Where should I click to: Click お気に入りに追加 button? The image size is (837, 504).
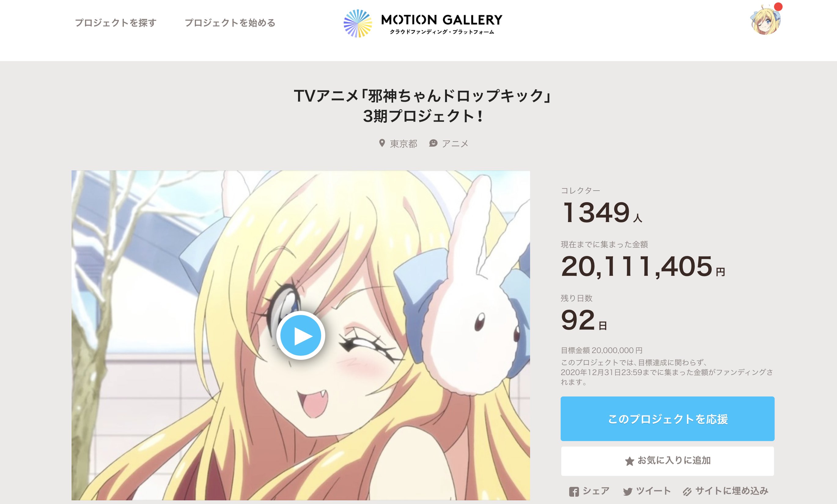(x=667, y=461)
